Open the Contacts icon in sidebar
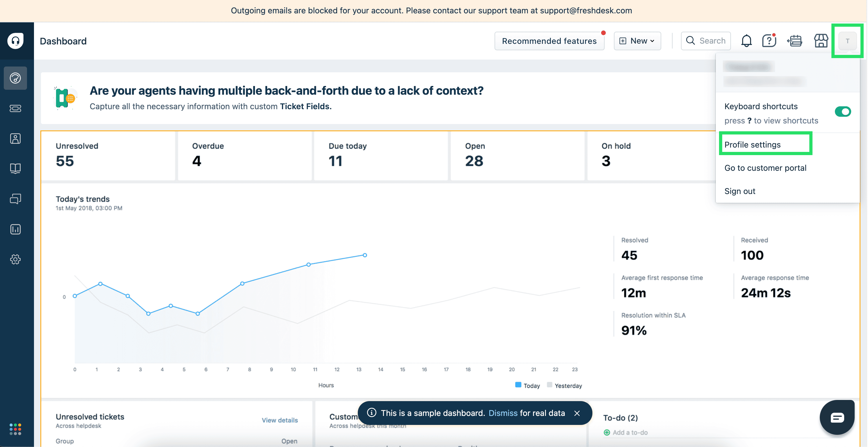 click(x=15, y=139)
